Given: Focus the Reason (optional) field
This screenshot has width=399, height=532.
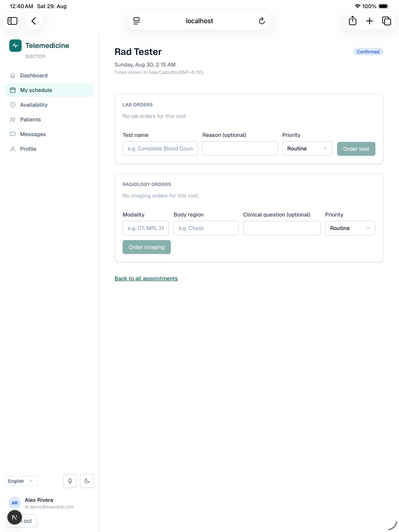Looking at the screenshot, I should pyautogui.click(x=240, y=148).
